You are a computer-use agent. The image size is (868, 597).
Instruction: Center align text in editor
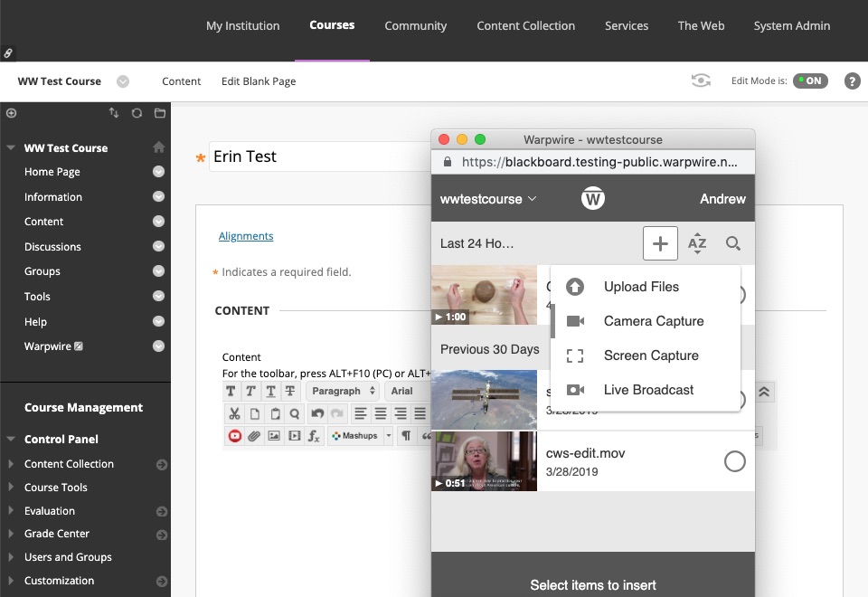381,413
